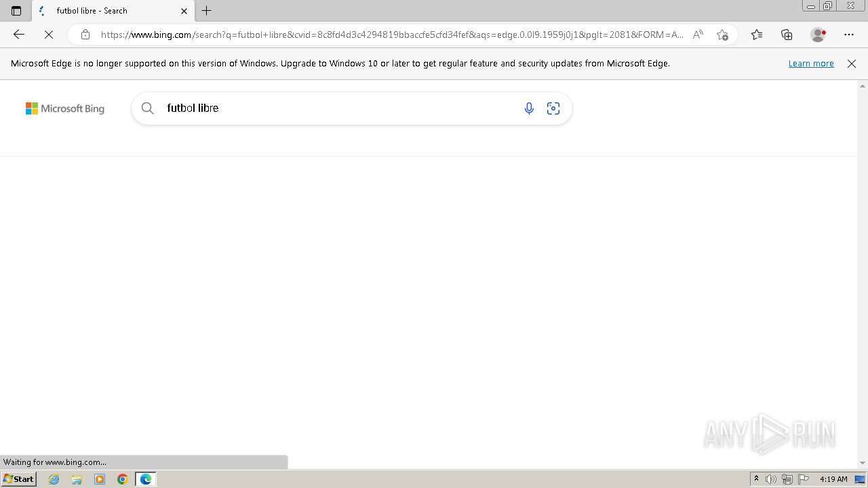The height and width of the screenshot is (488, 868).
Task: Launch Google Chrome from taskbar
Action: [123, 479]
